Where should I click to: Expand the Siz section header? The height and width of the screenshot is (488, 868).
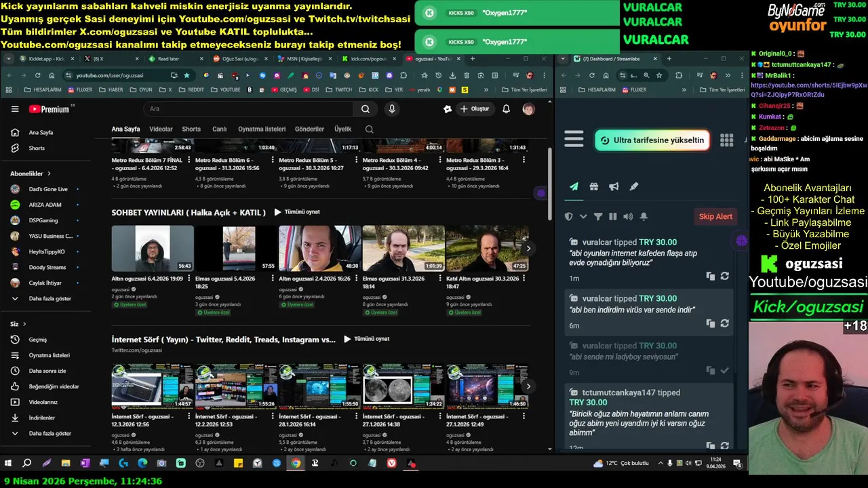click(x=18, y=324)
